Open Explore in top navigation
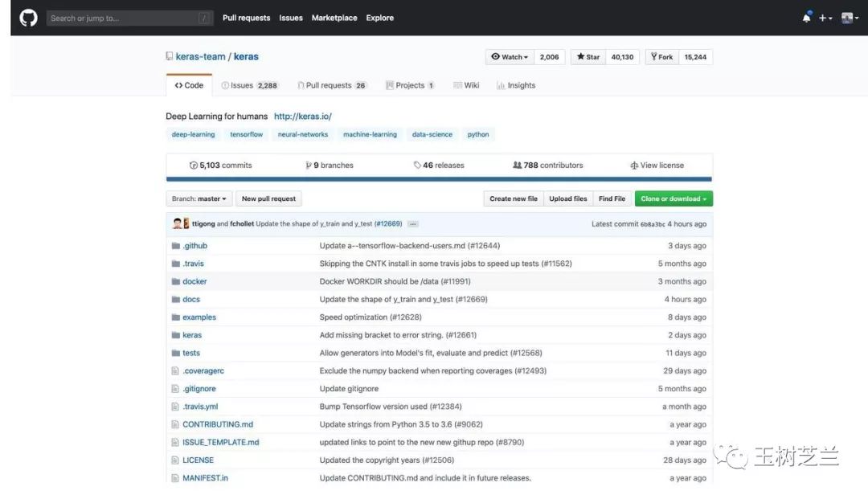 (x=379, y=18)
